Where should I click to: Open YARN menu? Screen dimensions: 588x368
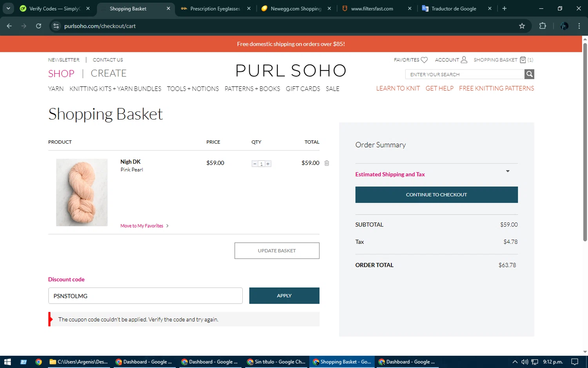tap(56, 89)
